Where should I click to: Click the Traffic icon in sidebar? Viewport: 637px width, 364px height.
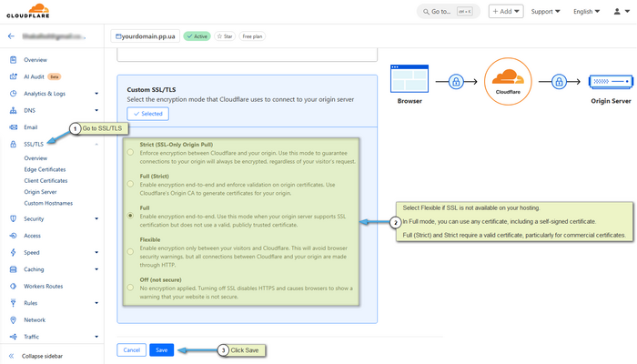13,337
